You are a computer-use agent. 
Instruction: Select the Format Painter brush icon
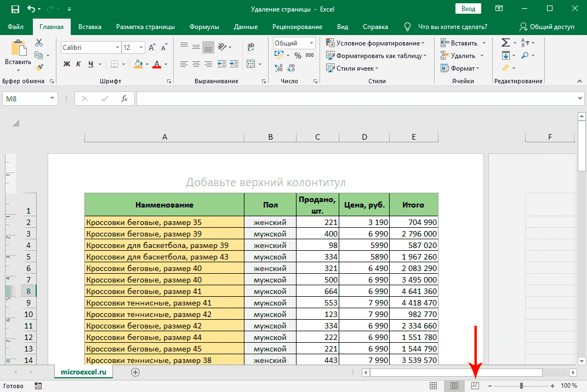click(39, 67)
